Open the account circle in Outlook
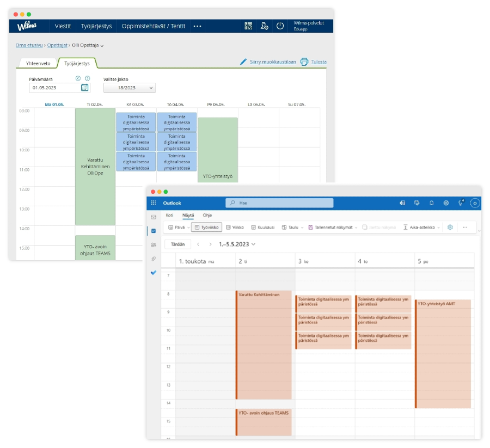Viewport: 490px width, 448px height. pyautogui.click(x=475, y=203)
